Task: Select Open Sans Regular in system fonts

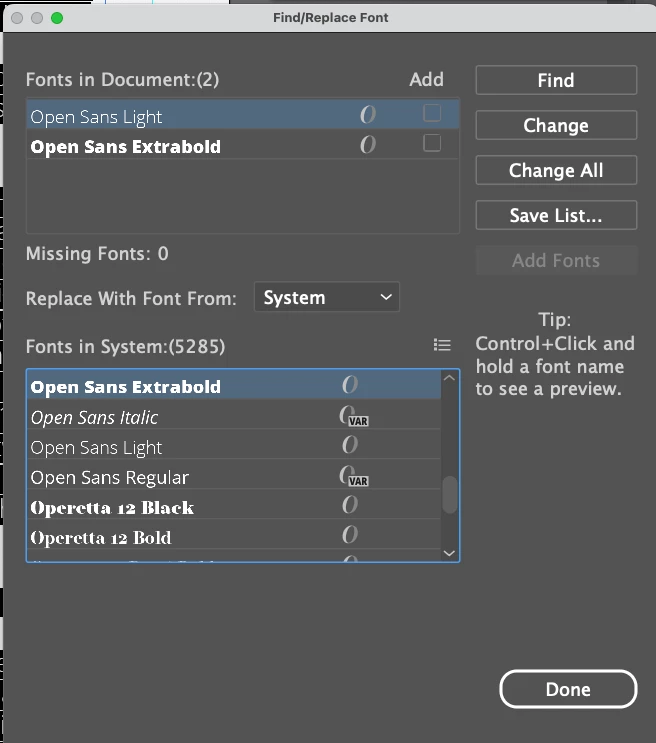Action: coord(234,474)
